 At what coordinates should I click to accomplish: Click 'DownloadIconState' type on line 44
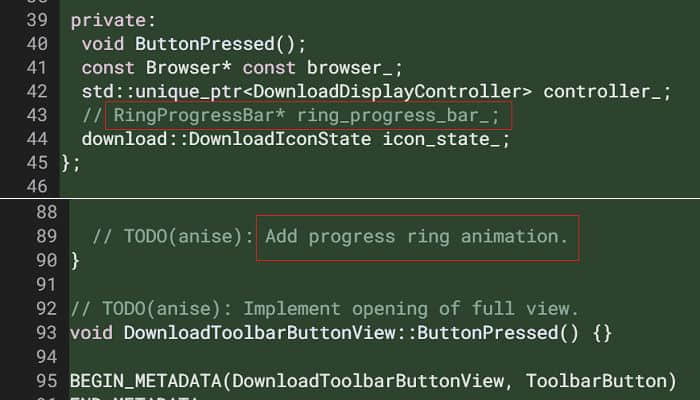tap(280, 139)
